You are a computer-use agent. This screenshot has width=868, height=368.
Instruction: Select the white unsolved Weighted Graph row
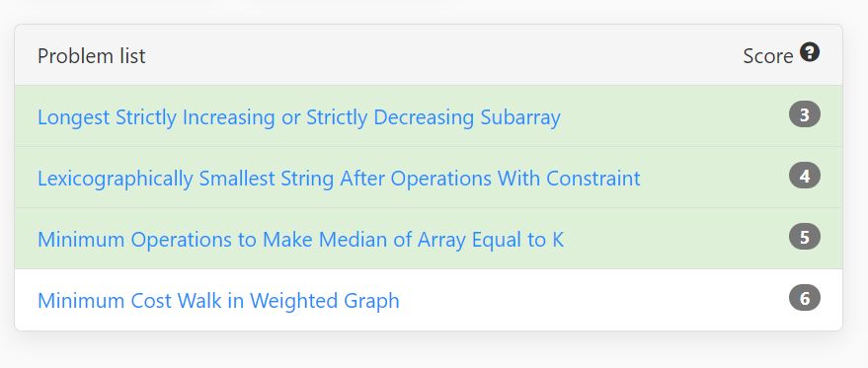[429, 300]
